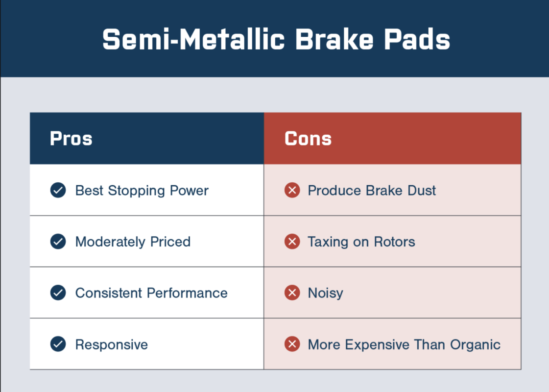Click the Semi-Metallic Brake Pads title
This screenshot has height=392, width=549.
(x=276, y=39)
